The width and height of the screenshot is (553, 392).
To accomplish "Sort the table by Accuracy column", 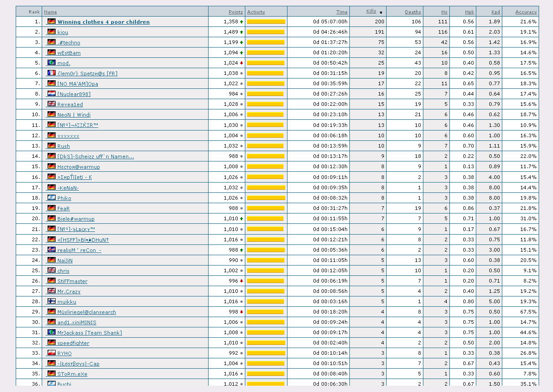I will (x=526, y=12).
